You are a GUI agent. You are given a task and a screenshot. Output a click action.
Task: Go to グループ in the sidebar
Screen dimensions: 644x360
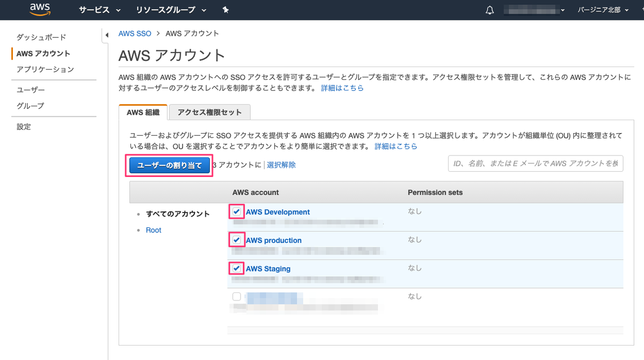point(31,106)
